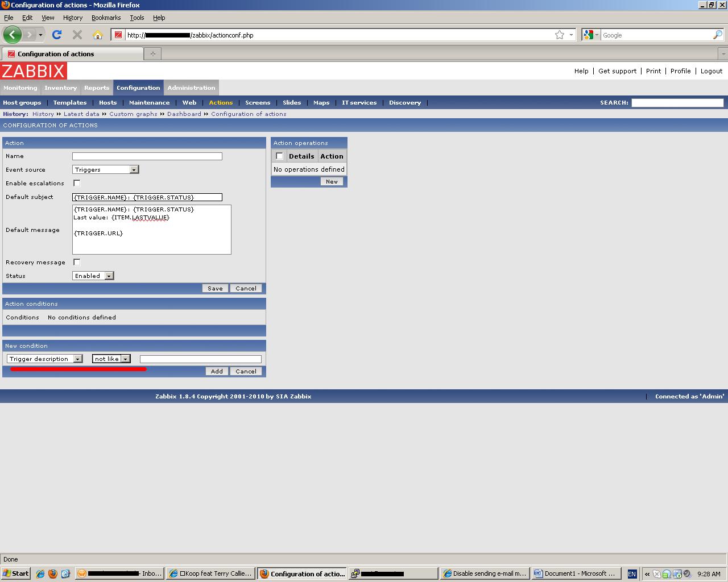This screenshot has width=728, height=582.
Task: Add a New action operation
Action: click(332, 181)
